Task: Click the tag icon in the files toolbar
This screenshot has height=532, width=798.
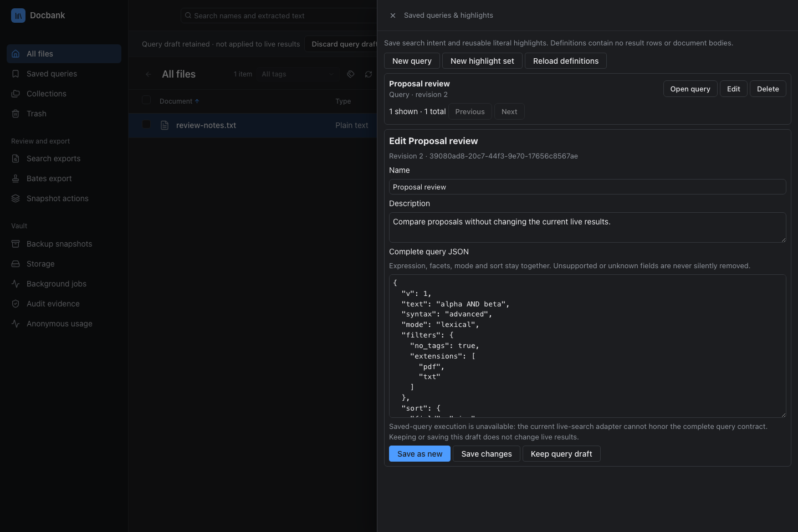Action: point(351,74)
